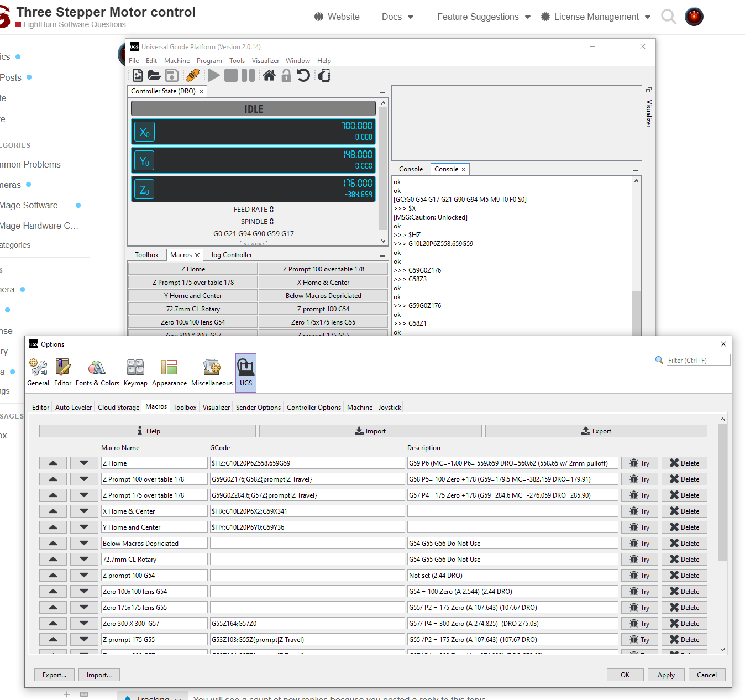Screen dimensions: 745x700
Task: Open the Auto Leveler options tab
Action: coord(74,408)
